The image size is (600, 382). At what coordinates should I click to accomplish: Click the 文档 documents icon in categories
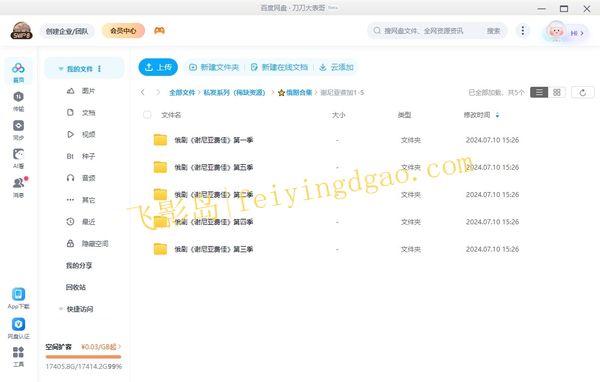(x=70, y=113)
